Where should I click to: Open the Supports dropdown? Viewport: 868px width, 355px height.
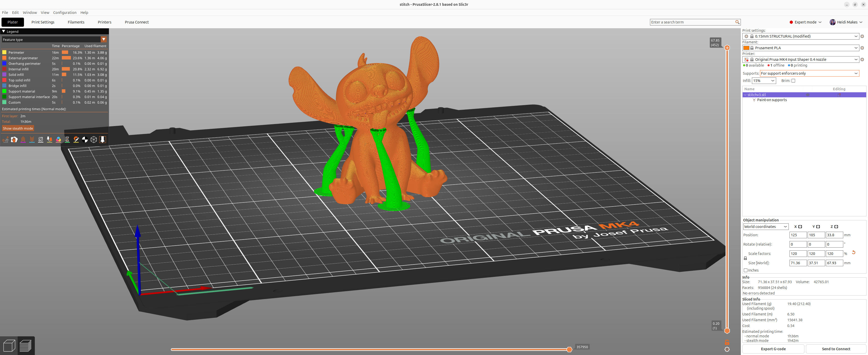[809, 73]
